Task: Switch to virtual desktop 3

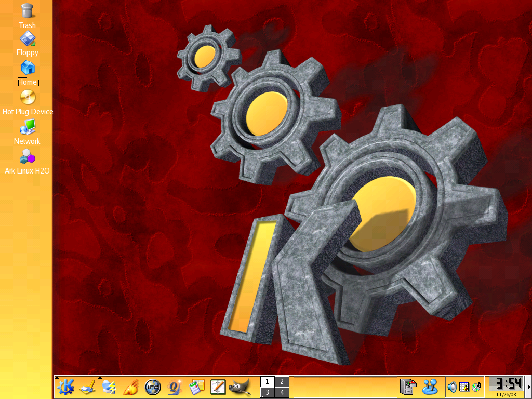Action: [268, 393]
